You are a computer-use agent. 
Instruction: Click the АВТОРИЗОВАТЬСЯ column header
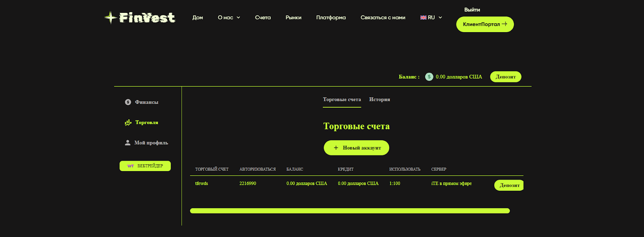click(258, 169)
